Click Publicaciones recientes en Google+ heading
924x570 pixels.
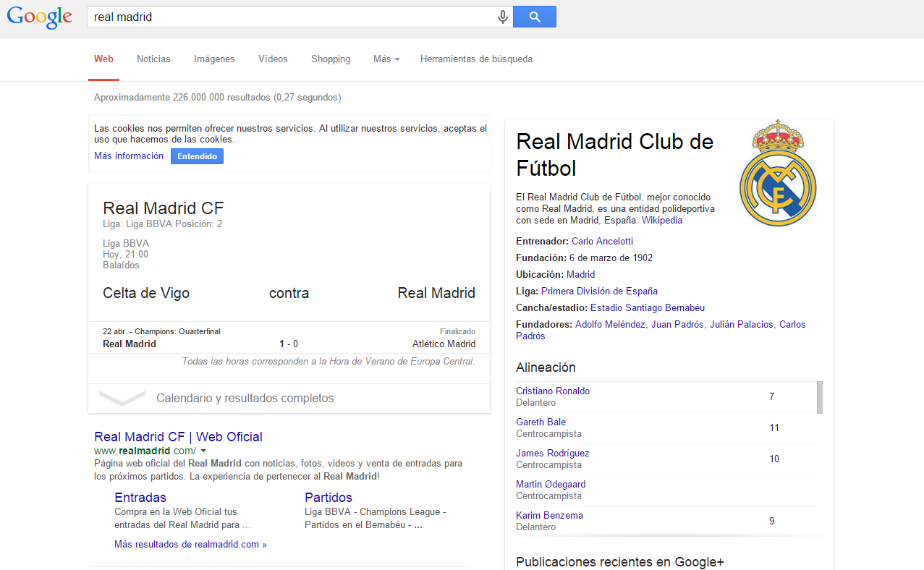coord(620,562)
